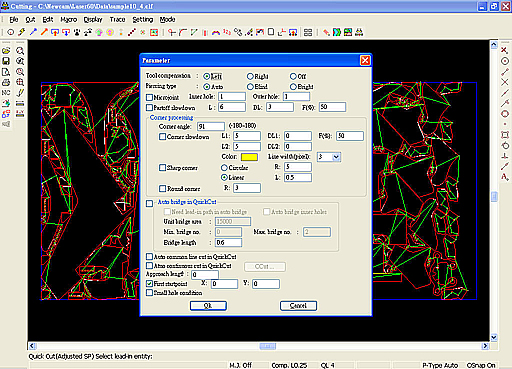
Task: Click the paw print icon in toolbar
Action: click(x=77, y=32)
